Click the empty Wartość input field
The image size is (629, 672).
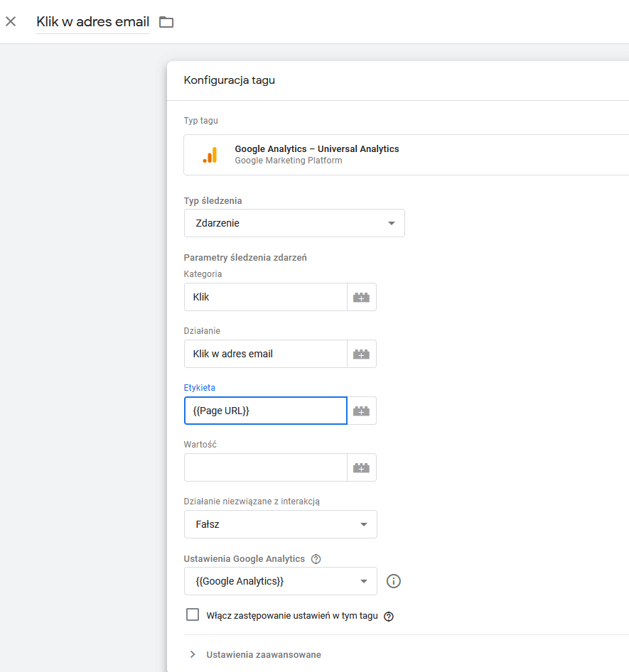click(265, 467)
